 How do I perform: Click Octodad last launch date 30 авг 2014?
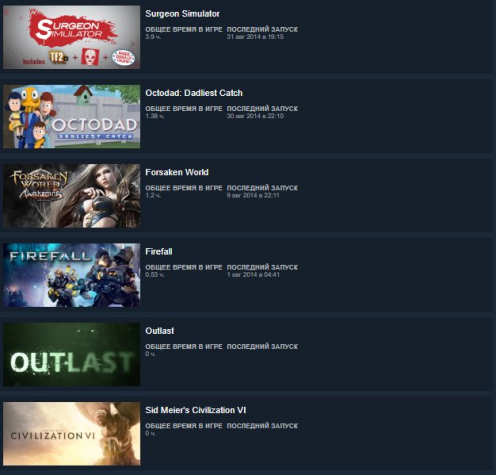[x=255, y=116]
